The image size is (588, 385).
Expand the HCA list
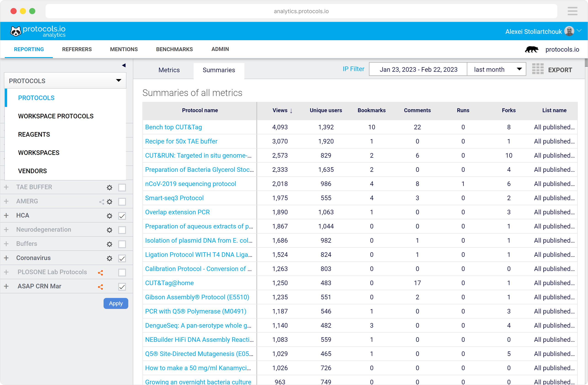pyautogui.click(x=6, y=215)
